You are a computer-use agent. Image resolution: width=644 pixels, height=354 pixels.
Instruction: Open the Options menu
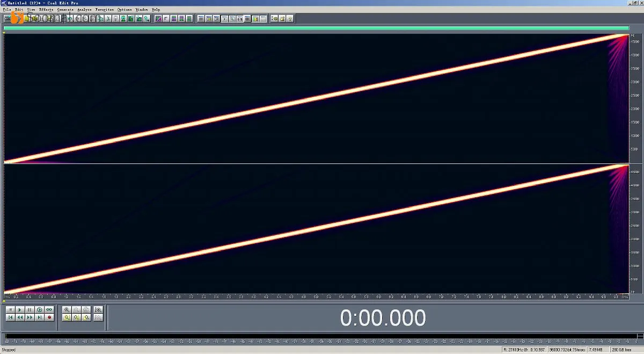click(x=125, y=10)
